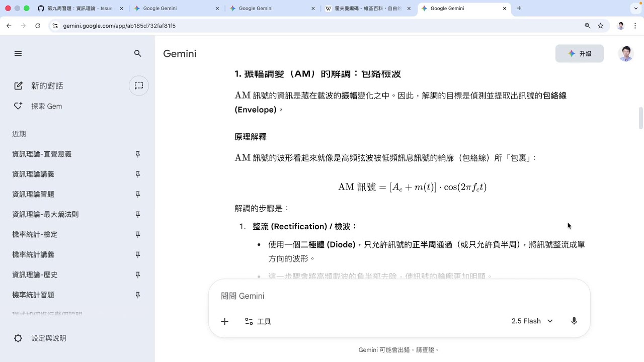Switch to the 第九周習題 GitHub issue tab
This screenshot has height=362, width=644.
point(80,9)
